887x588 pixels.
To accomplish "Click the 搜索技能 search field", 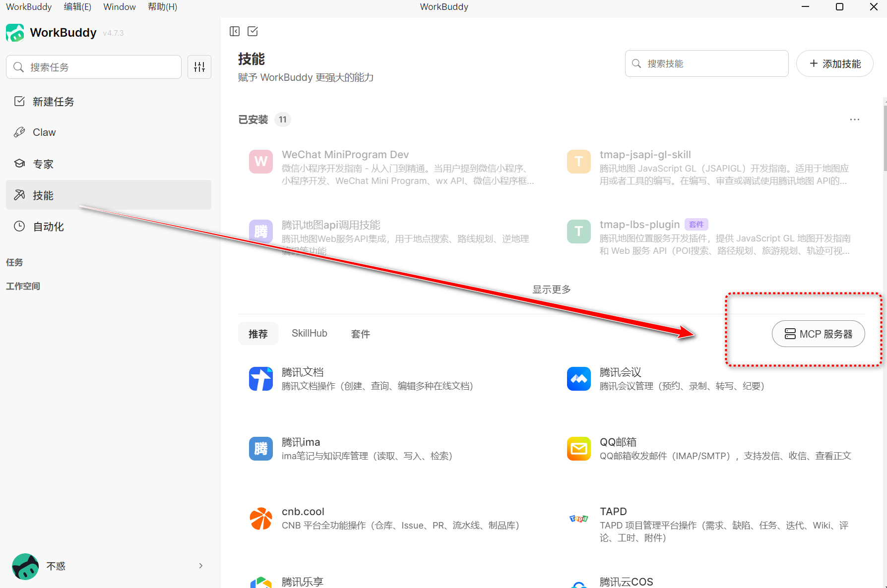I will [707, 63].
